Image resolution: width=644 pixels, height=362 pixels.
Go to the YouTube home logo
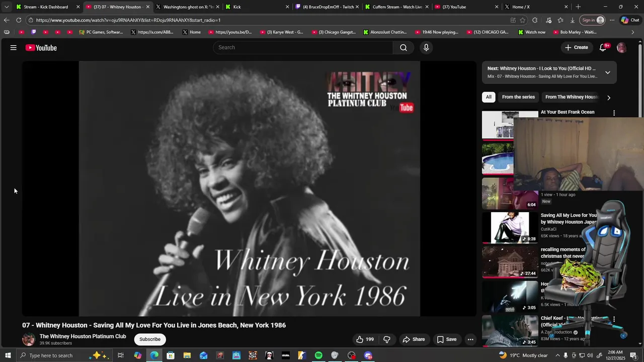click(x=41, y=48)
